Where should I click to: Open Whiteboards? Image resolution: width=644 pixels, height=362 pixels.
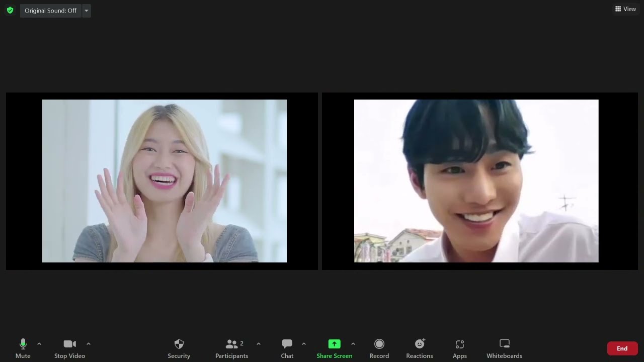(x=504, y=348)
